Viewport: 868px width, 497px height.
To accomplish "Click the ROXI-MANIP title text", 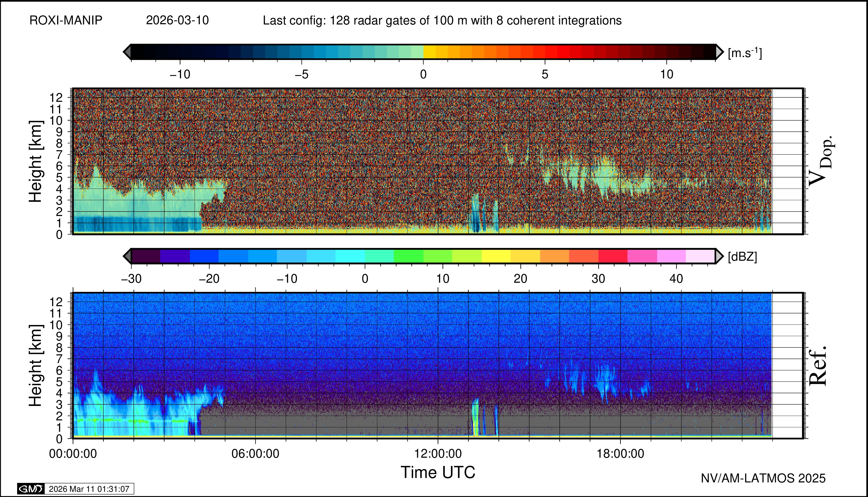I will pos(66,21).
